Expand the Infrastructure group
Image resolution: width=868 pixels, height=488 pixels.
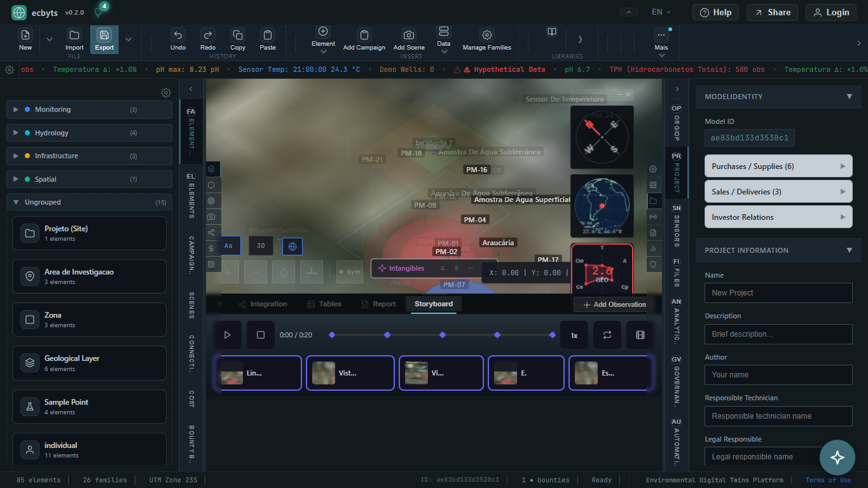(89, 156)
